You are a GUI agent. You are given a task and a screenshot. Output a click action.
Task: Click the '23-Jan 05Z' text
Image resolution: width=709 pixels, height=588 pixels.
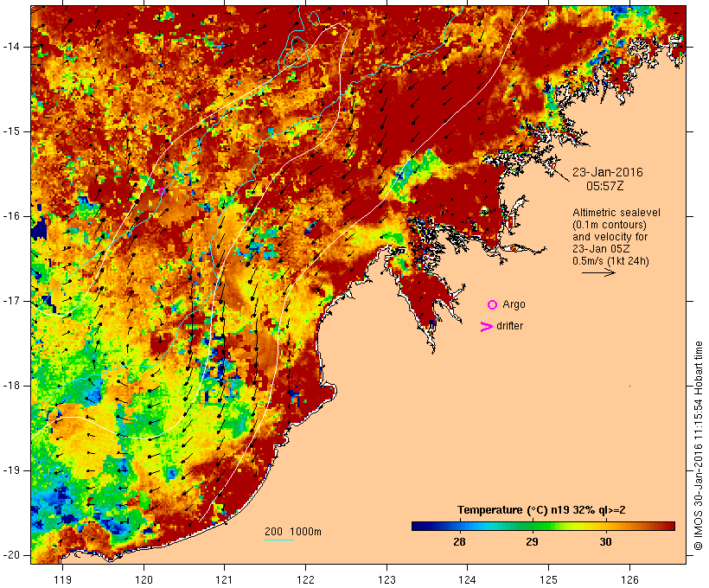coord(602,249)
